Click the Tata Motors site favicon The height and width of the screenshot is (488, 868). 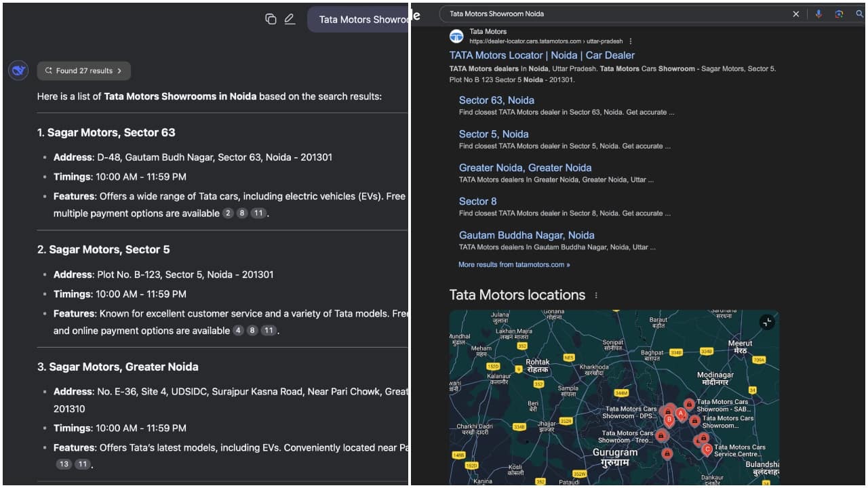(x=456, y=36)
